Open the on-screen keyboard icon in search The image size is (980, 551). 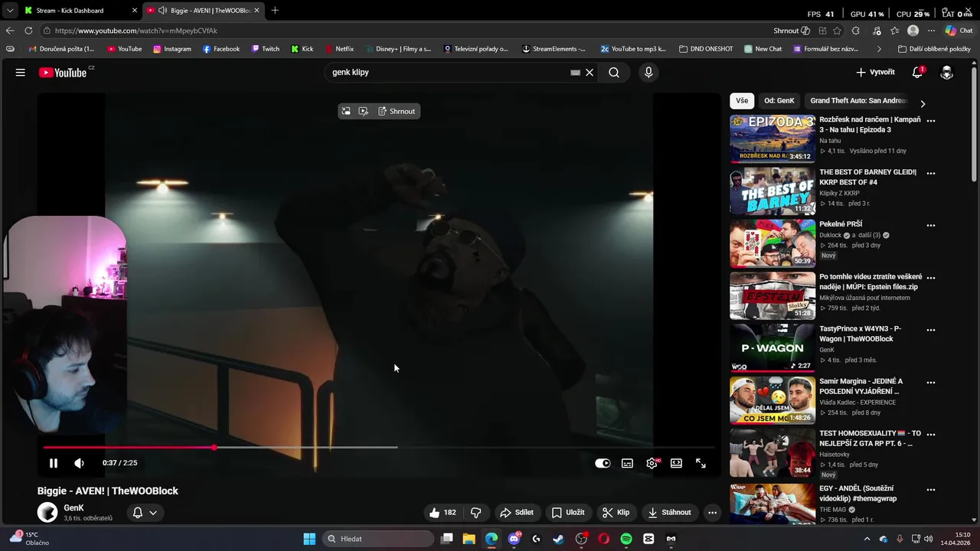click(x=575, y=73)
